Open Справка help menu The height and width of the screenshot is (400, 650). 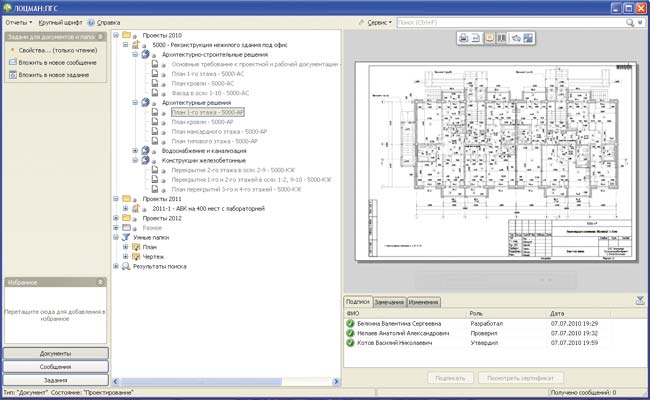[x=108, y=22]
